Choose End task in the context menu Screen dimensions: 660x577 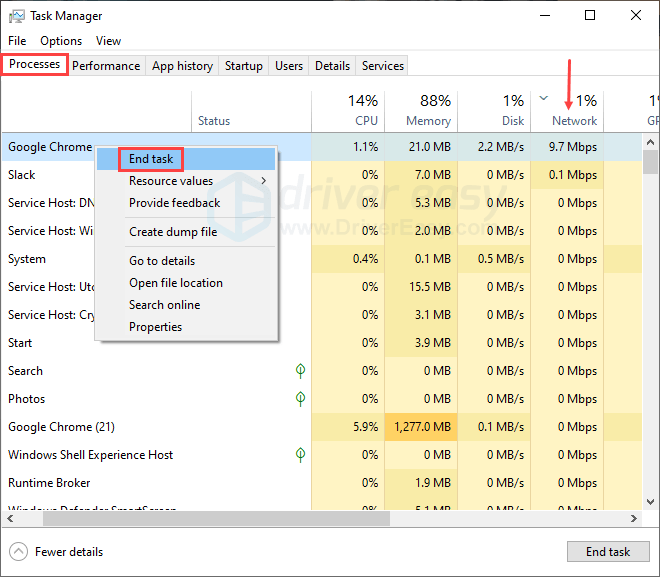point(186,159)
